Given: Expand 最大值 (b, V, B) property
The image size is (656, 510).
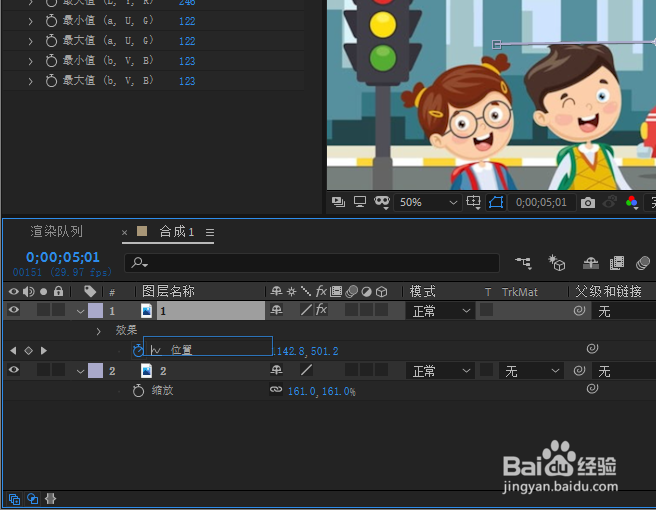Looking at the screenshot, I should click(31, 81).
